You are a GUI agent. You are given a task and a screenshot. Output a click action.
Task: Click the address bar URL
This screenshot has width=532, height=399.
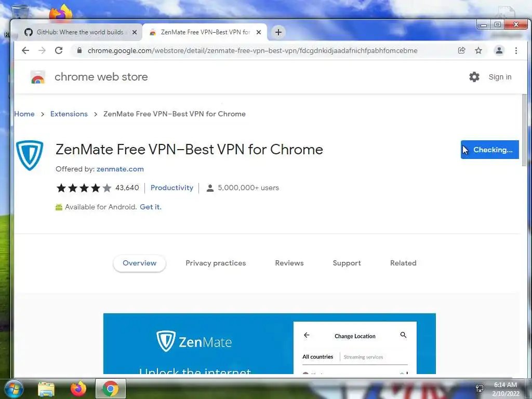(x=252, y=50)
